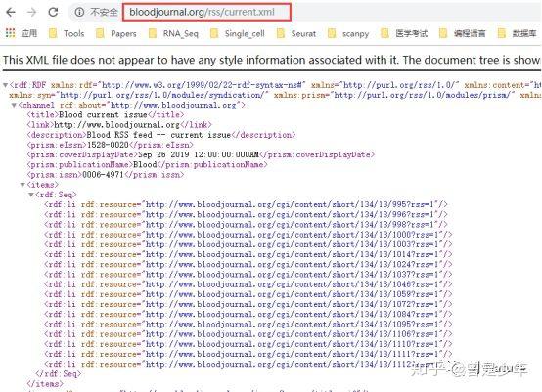This screenshot has height=392, width=542.
Task: Click the XML no style information notice
Action: 272,60
